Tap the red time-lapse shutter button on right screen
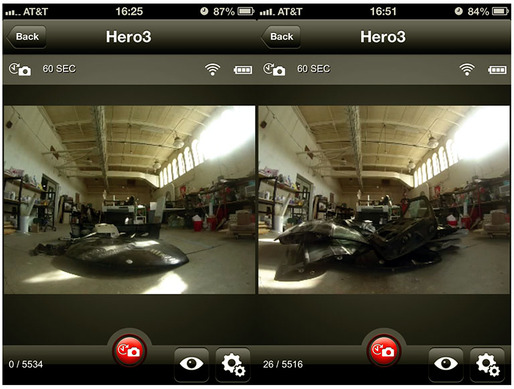The width and height of the screenshot is (514, 389). pyautogui.click(x=384, y=351)
